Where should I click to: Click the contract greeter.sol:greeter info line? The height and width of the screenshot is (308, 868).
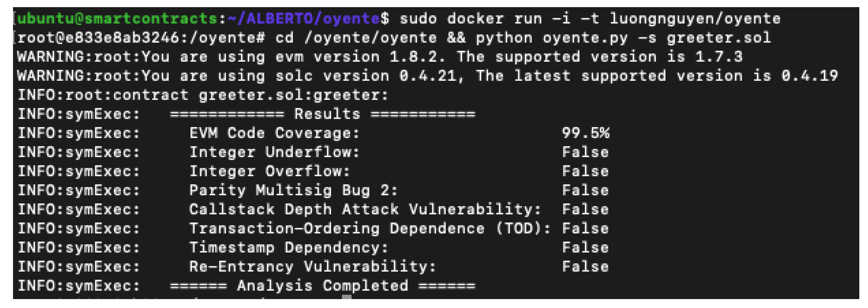pyautogui.click(x=203, y=95)
